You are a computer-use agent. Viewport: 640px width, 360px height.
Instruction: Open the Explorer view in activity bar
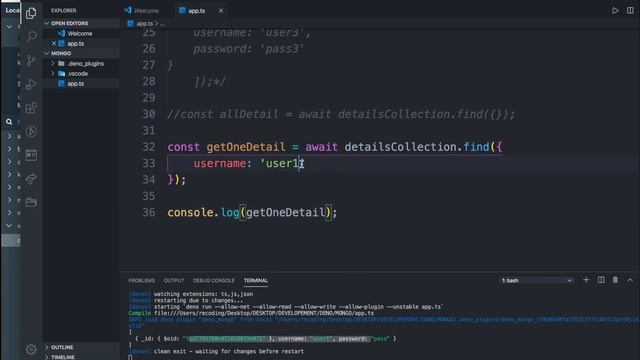[31, 13]
